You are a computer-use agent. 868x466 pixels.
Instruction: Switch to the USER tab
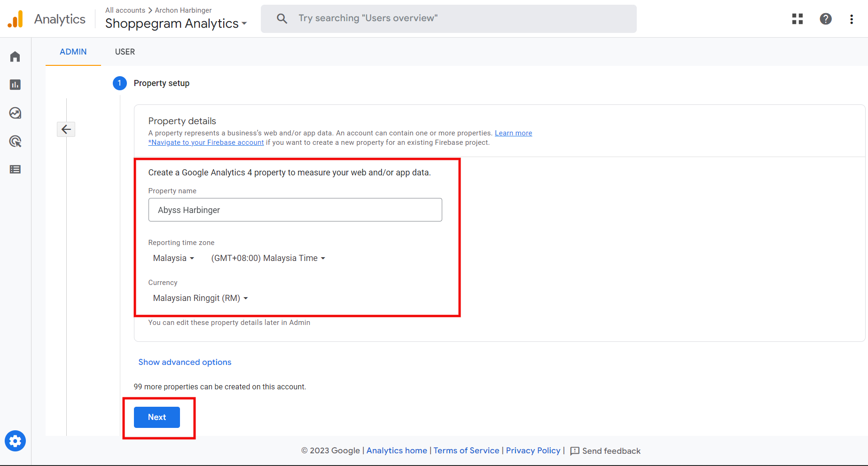125,52
